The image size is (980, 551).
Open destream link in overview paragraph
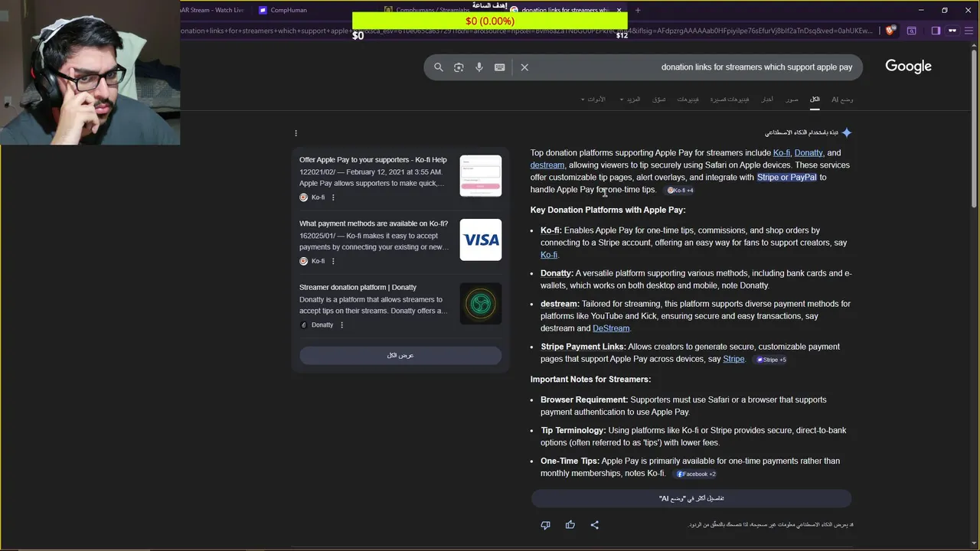547,165
